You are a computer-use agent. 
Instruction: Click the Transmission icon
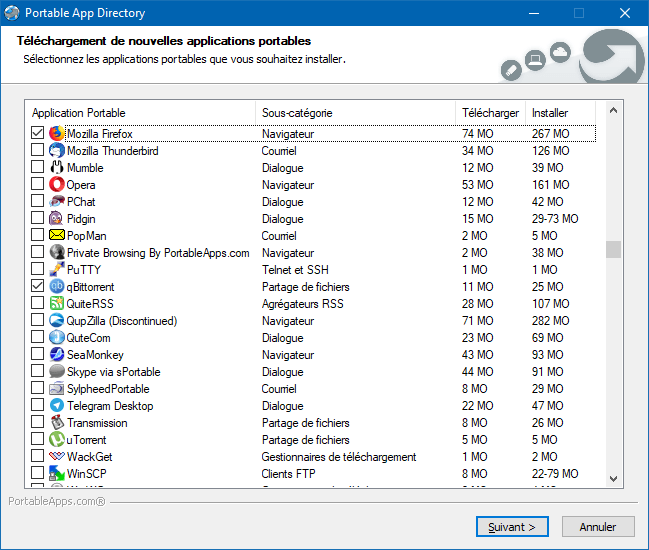tap(57, 422)
